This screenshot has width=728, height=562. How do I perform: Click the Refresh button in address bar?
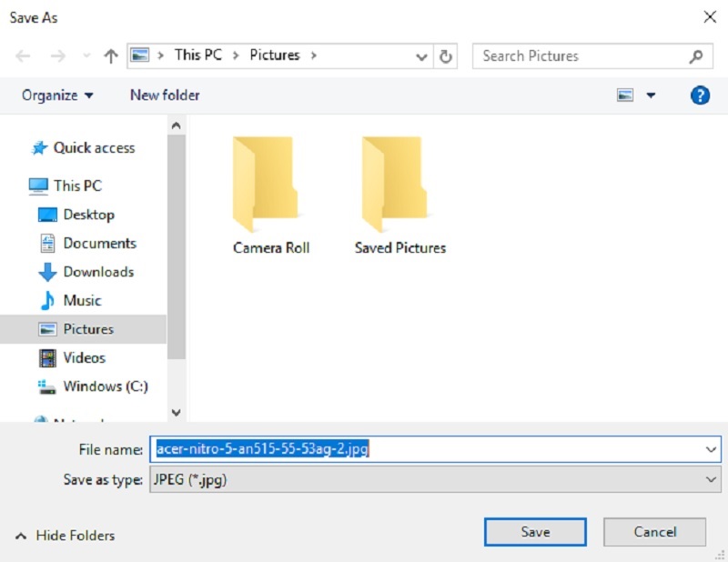(446, 56)
